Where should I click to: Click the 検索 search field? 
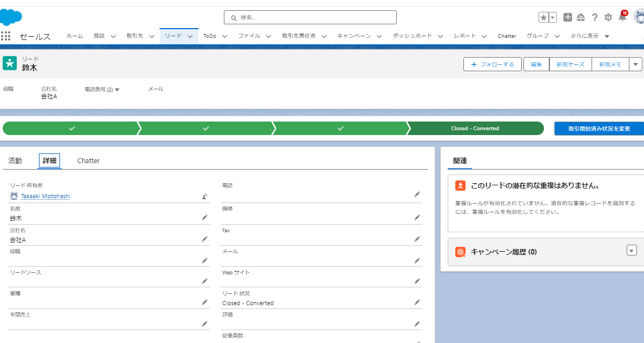pyautogui.click(x=310, y=17)
